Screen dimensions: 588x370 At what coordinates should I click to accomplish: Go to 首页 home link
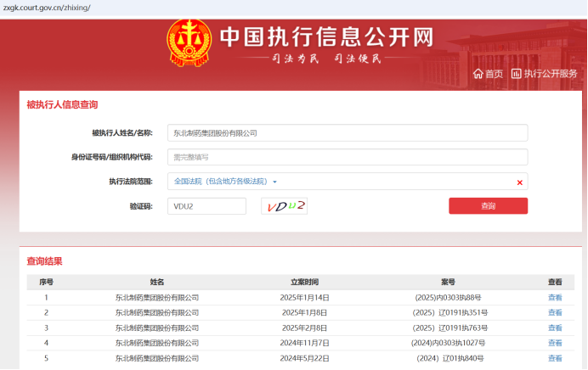pyautogui.click(x=495, y=74)
